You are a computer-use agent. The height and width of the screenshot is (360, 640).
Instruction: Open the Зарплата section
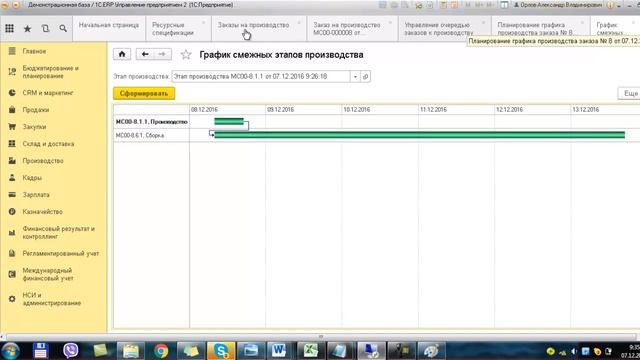click(x=36, y=195)
